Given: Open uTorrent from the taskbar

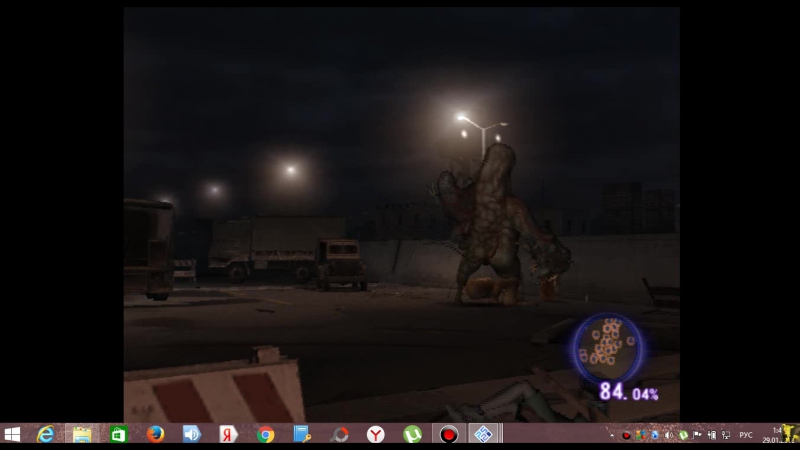Looking at the screenshot, I should (x=412, y=435).
